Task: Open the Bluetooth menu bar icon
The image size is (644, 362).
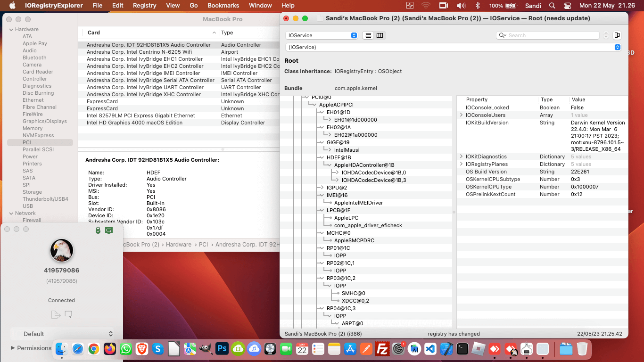Action: point(477,6)
